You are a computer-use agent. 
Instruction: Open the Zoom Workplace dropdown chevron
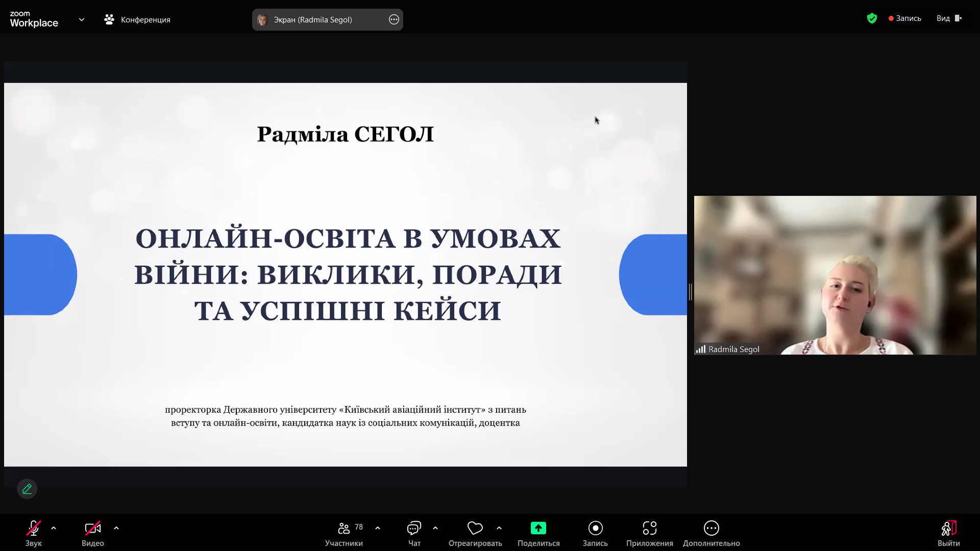tap(82, 19)
